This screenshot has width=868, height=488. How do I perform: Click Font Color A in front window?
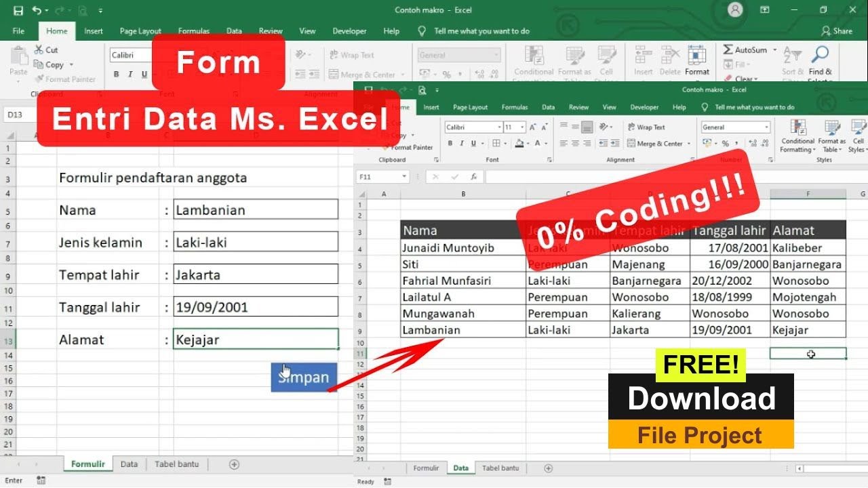[x=538, y=144]
